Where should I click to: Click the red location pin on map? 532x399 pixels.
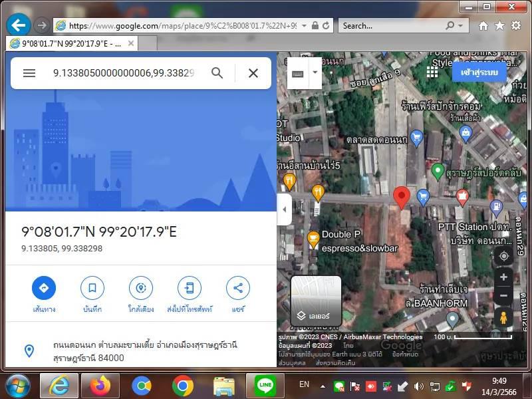402,198
